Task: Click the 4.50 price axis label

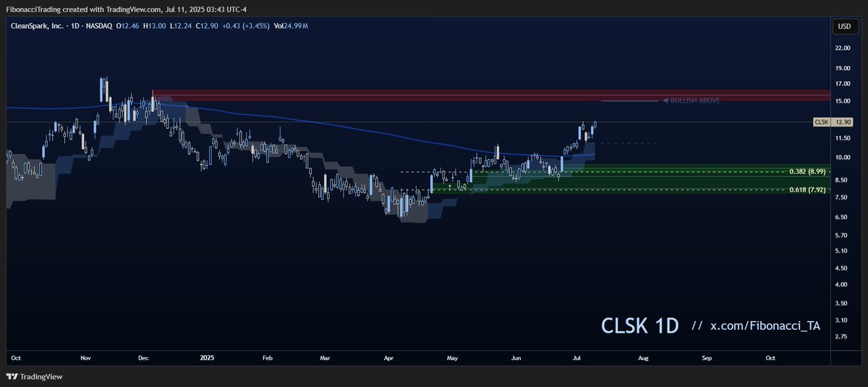Action: pyautogui.click(x=842, y=268)
